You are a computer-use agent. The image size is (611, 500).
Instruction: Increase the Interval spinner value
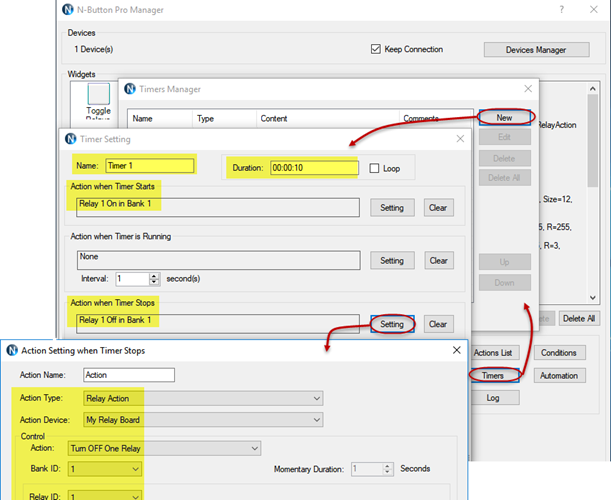[x=154, y=276]
